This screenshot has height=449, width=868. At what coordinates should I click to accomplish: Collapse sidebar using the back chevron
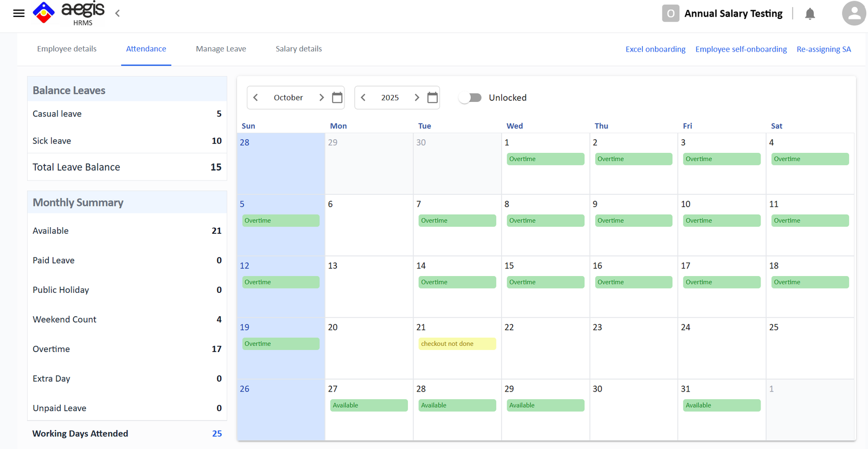117,14
